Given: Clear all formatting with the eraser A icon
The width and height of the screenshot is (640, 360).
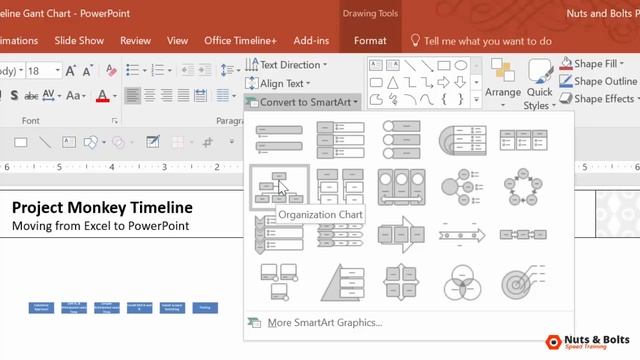Looking at the screenshot, I should (x=111, y=71).
